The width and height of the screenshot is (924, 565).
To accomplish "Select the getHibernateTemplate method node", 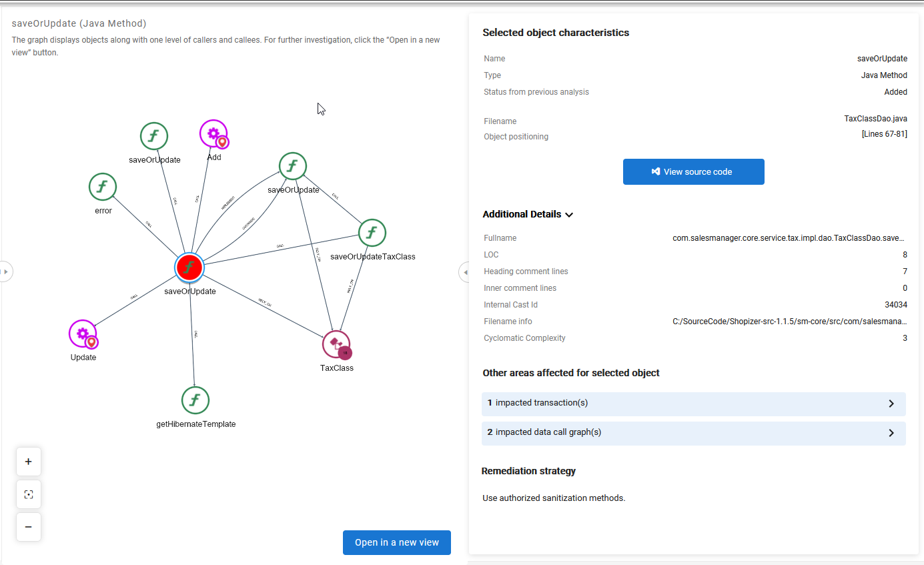I will [195, 400].
